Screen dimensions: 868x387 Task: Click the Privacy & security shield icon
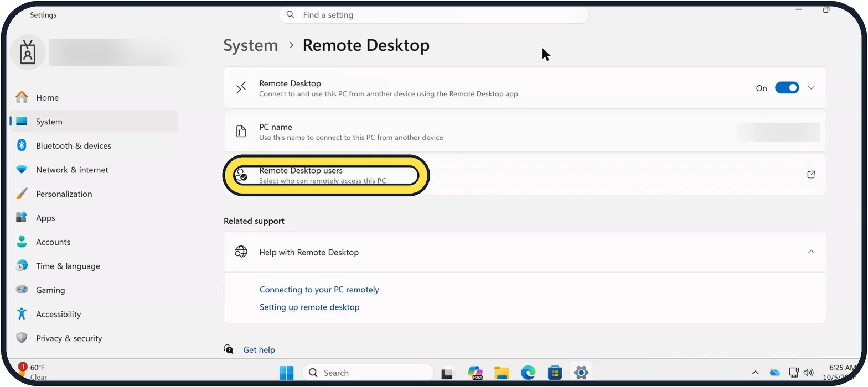click(22, 338)
